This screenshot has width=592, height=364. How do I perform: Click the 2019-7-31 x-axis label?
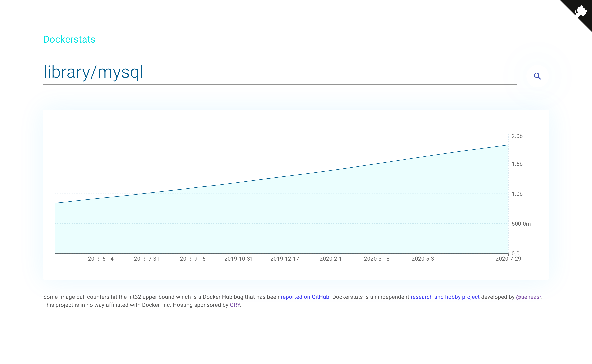pos(146,259)
